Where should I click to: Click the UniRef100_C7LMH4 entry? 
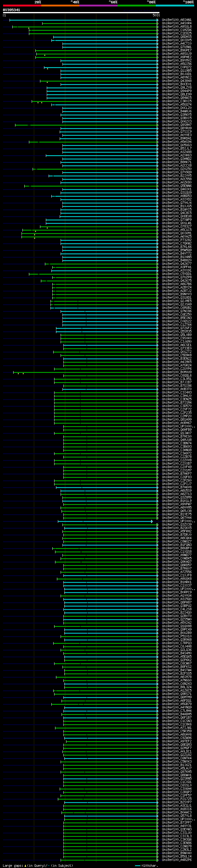(x=176, y=711)
